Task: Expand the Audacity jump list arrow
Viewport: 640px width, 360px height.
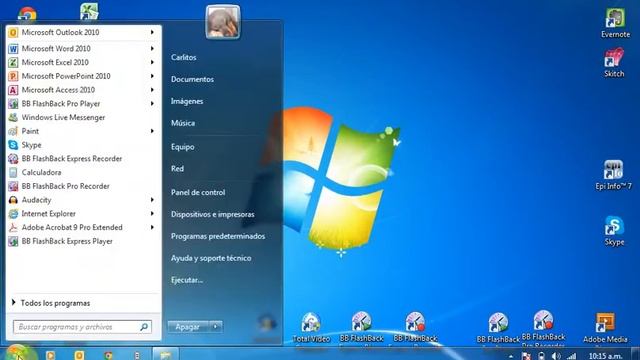Action: (x=152, y=200)
